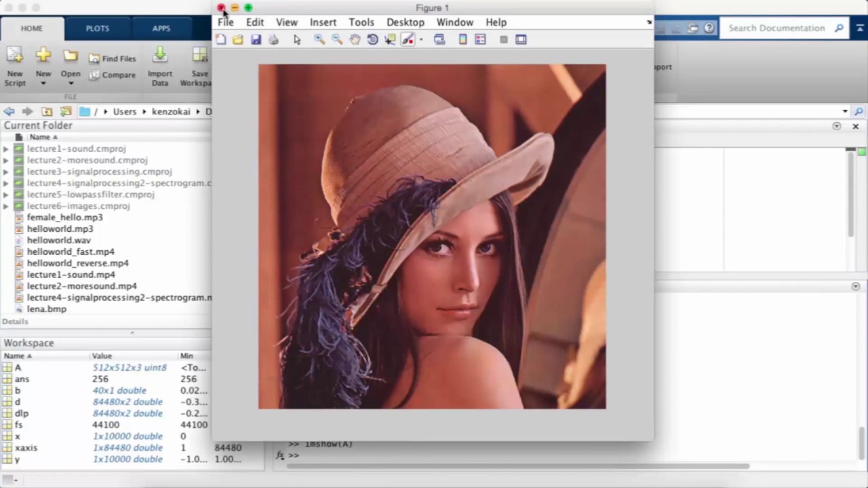Select female_hello.mp3 in Current Folder

point(64,218)
